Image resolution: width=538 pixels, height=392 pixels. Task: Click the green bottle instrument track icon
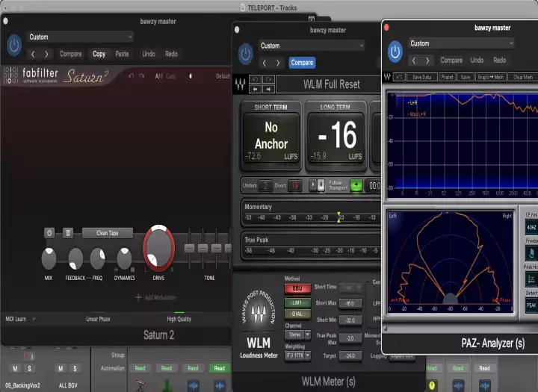pyautogui.click(x=167, y=385)
